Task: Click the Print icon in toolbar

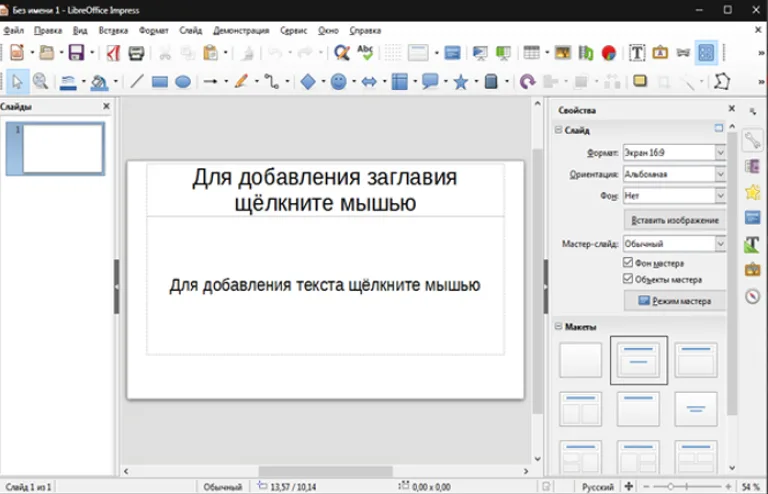Action: (x=136, y=52)
